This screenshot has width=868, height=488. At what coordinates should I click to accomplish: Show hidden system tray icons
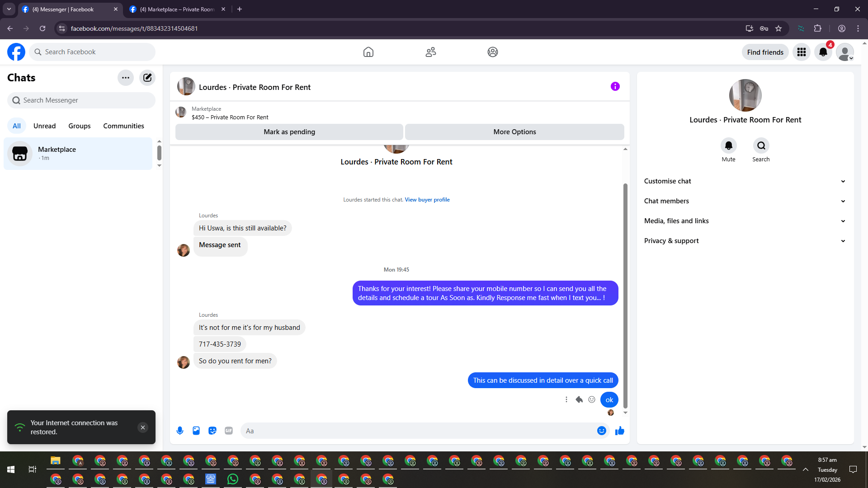click(x=806, y=470)
